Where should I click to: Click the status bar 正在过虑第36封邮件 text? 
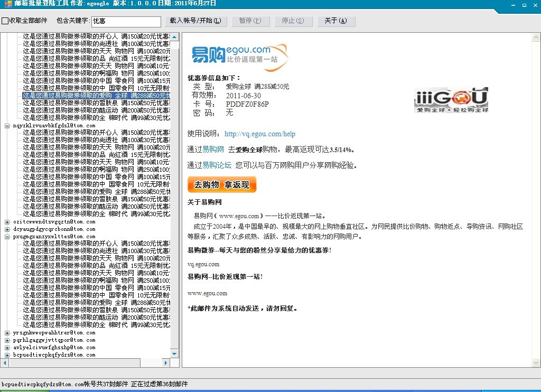point(160,384)
